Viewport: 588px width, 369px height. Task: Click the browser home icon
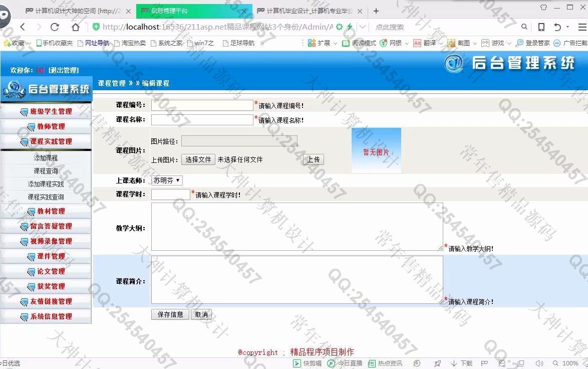(x=75, y=27)
